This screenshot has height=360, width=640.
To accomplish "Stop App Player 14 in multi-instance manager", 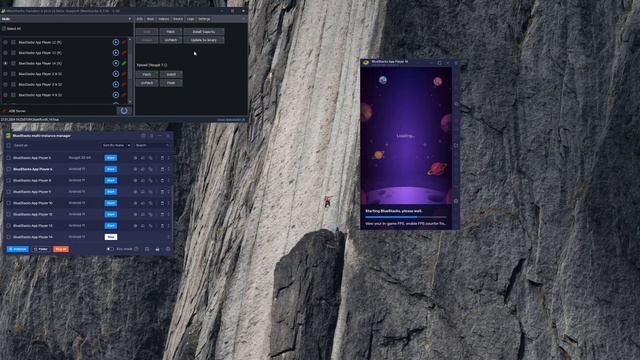I will coord(111,237).
